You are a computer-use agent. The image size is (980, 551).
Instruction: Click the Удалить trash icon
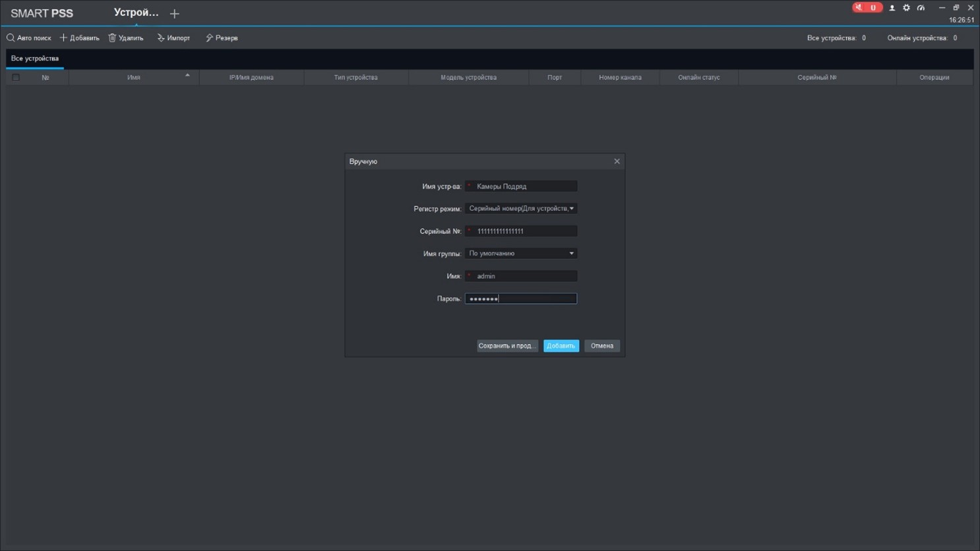[x=112, y=38]
